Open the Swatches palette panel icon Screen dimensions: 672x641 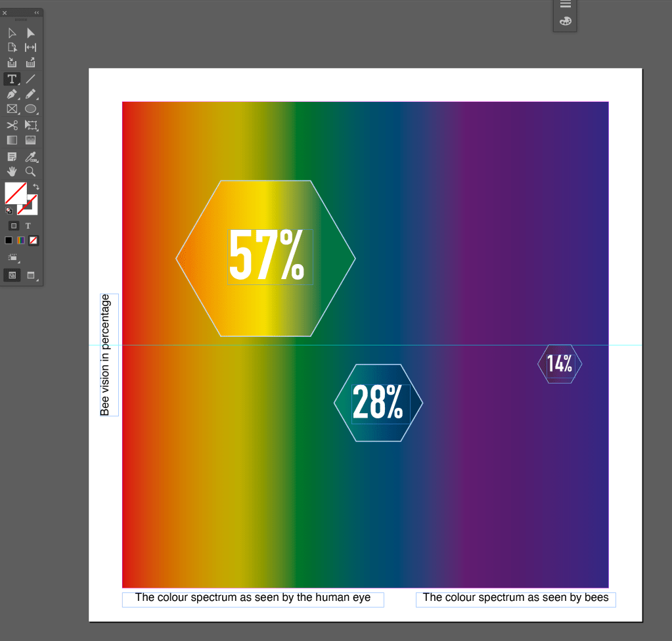click(x=565, y=22)
